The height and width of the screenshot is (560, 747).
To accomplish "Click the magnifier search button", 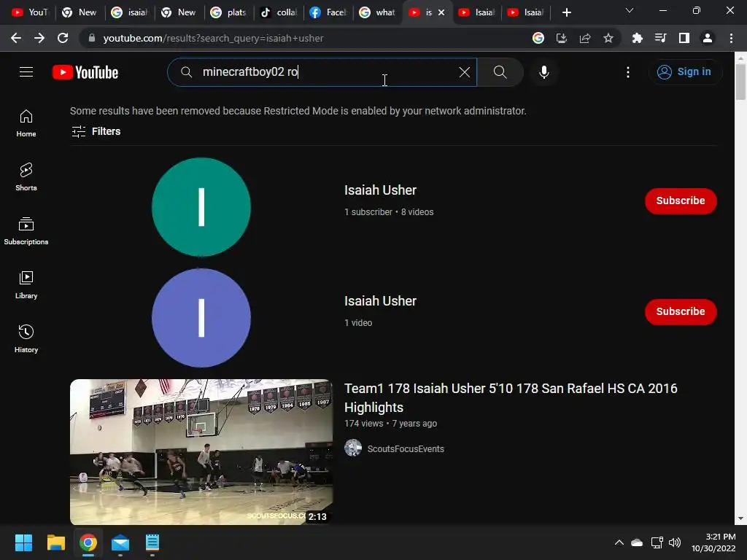I will point(500,72).
